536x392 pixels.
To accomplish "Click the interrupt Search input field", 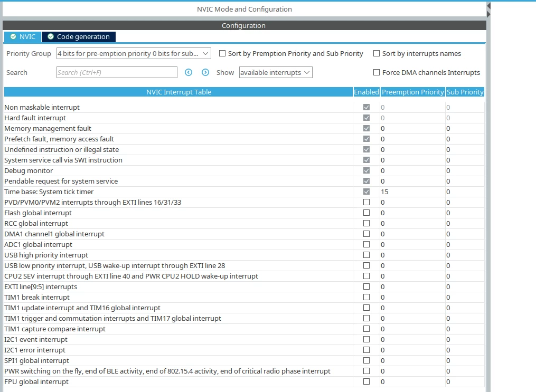I will point(117,72).
